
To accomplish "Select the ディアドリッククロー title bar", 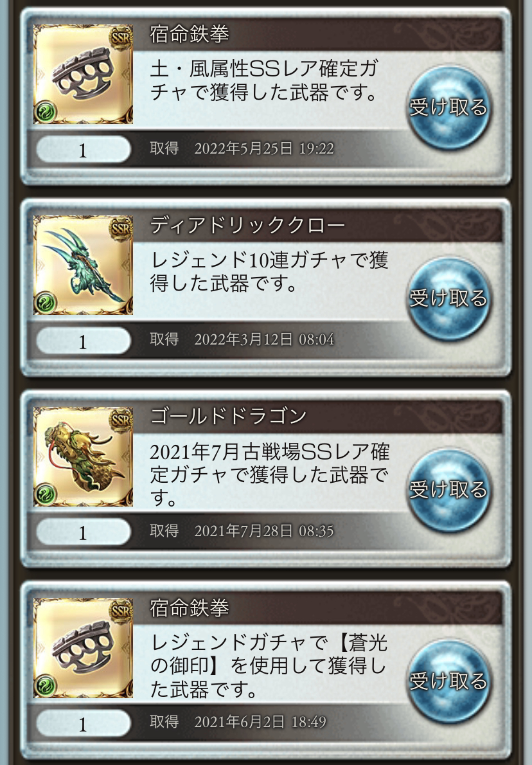I will click(318, 226).
